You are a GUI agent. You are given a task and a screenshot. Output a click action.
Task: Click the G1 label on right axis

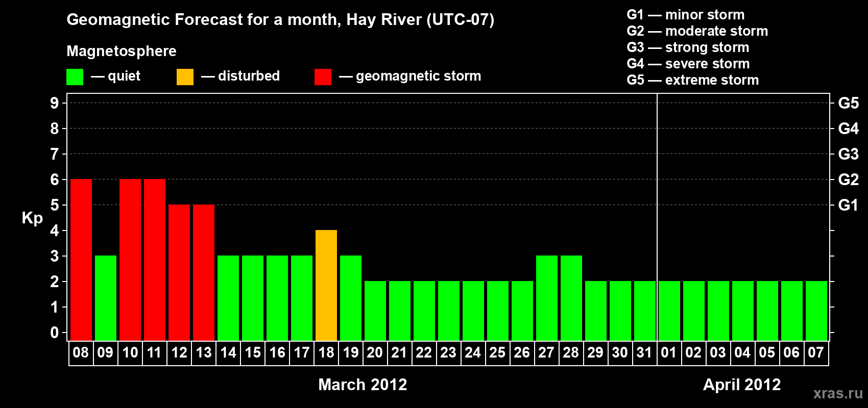pyautogui.click(x=849, y=205)
